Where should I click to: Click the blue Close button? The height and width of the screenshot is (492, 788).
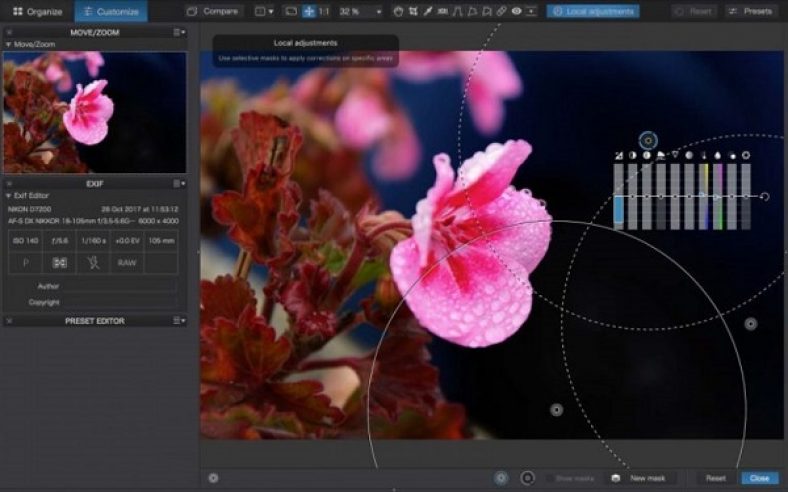[x=759, y=478]
